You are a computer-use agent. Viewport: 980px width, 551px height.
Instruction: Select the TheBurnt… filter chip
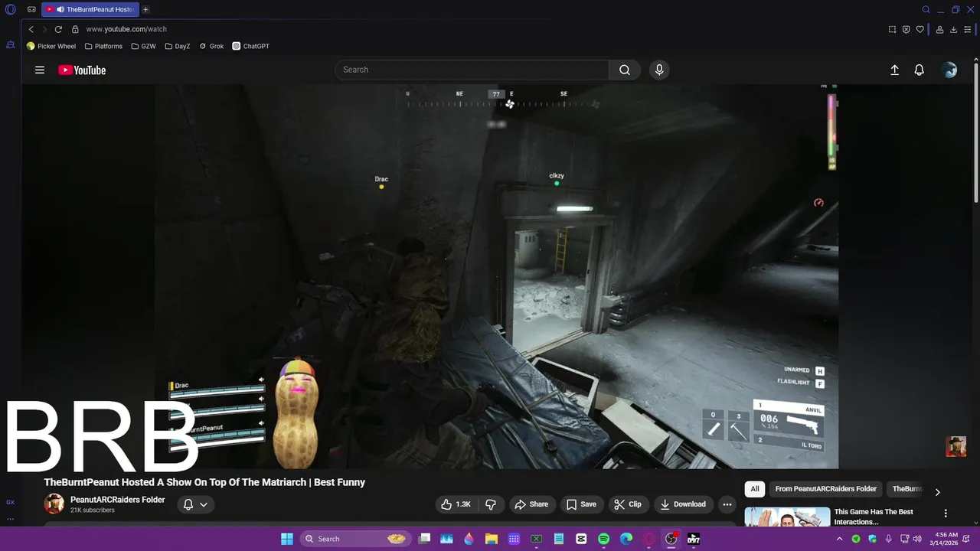point(907,489)
